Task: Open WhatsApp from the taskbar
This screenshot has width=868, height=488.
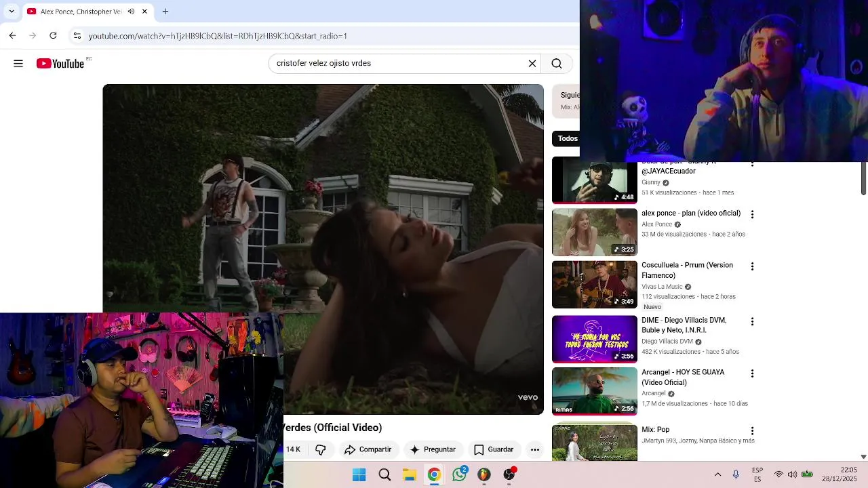Action: 460,474
